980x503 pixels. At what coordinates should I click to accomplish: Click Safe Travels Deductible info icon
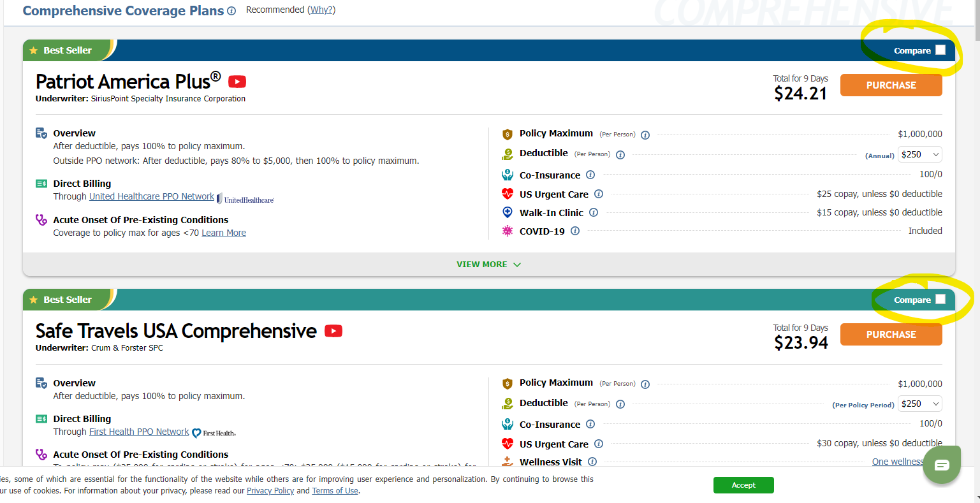[x=620, y=404]
